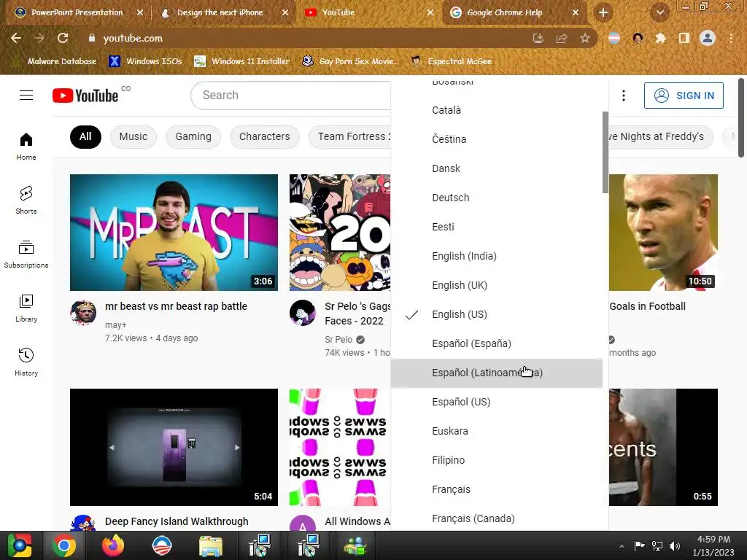Select the Characters filter chip

[x=264, y=136]
